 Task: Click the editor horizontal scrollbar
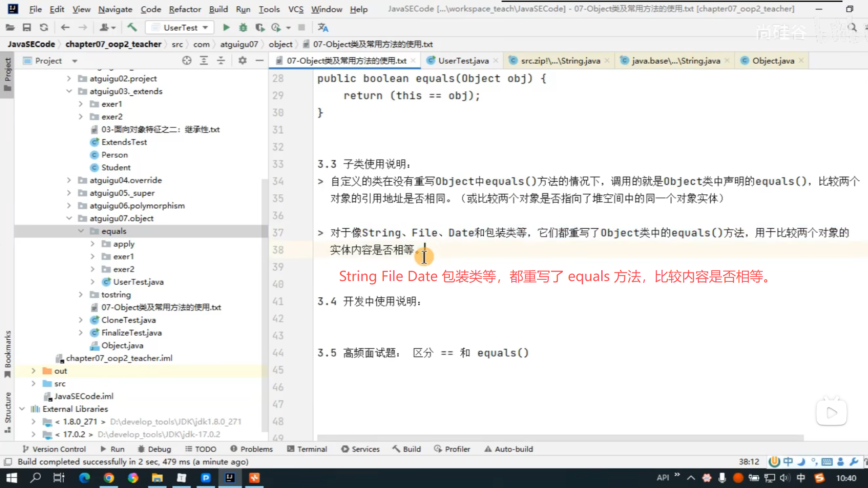click(x=560, y=438)
